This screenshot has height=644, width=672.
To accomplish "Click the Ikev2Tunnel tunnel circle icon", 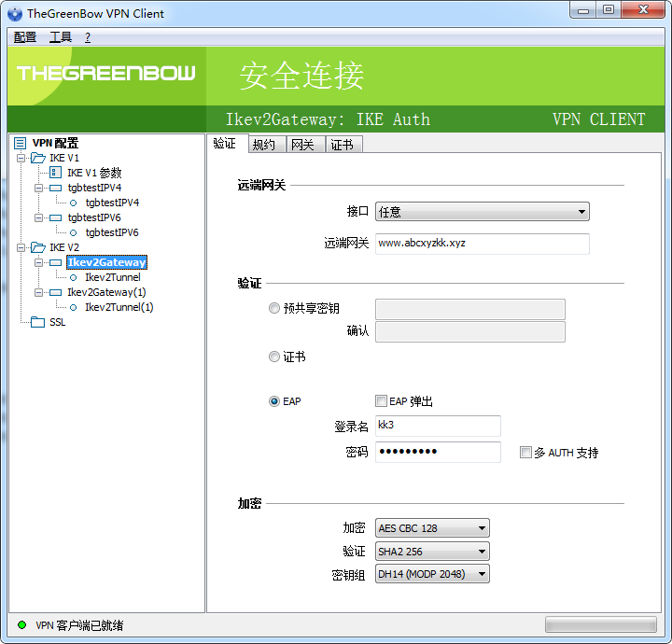I will [x=74, y=277].
